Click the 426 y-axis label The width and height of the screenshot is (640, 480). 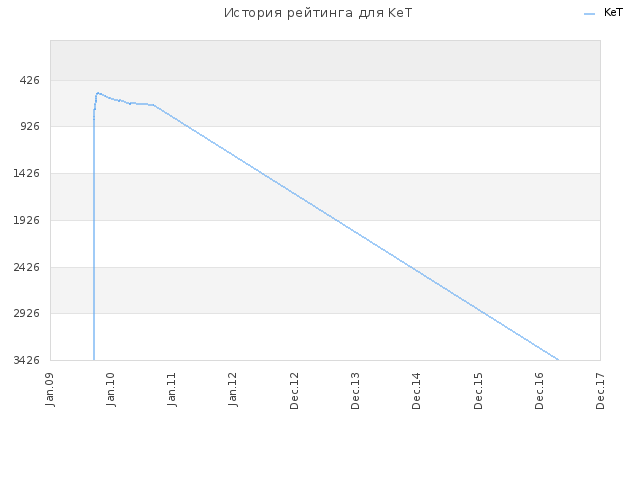click(x=30, y=80)
